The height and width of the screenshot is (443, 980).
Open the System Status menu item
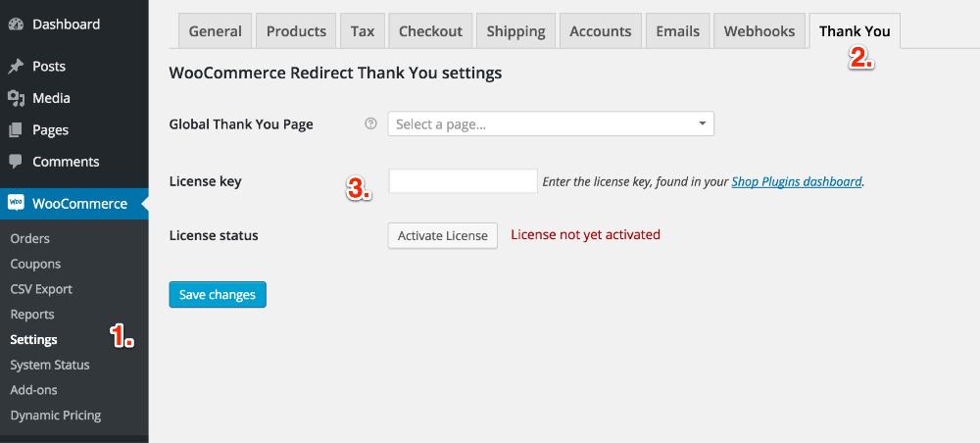[50, 365]
